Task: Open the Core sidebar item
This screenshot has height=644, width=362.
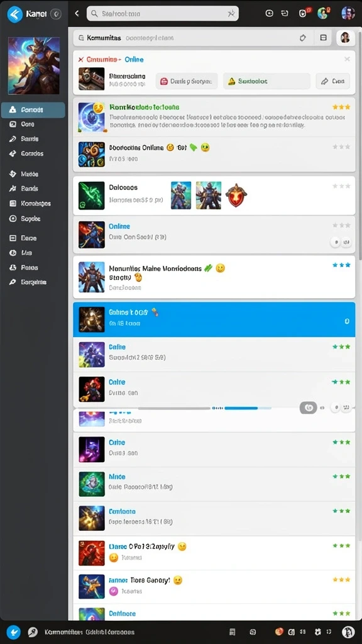Action: tap(27, 124)
